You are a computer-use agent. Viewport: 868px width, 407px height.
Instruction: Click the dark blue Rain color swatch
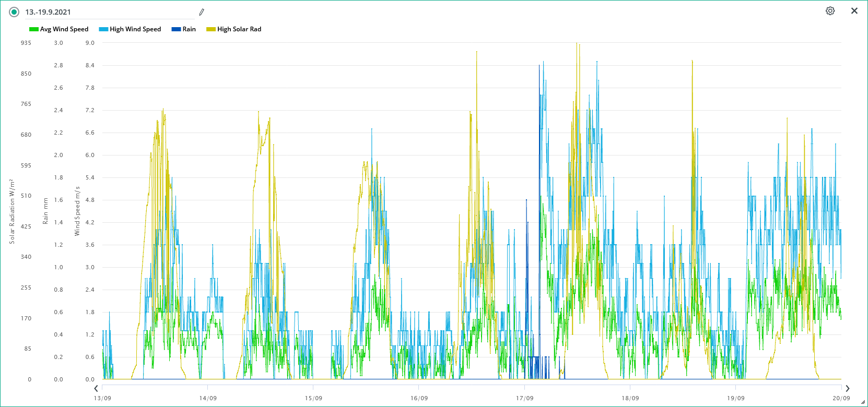point(176,29)
